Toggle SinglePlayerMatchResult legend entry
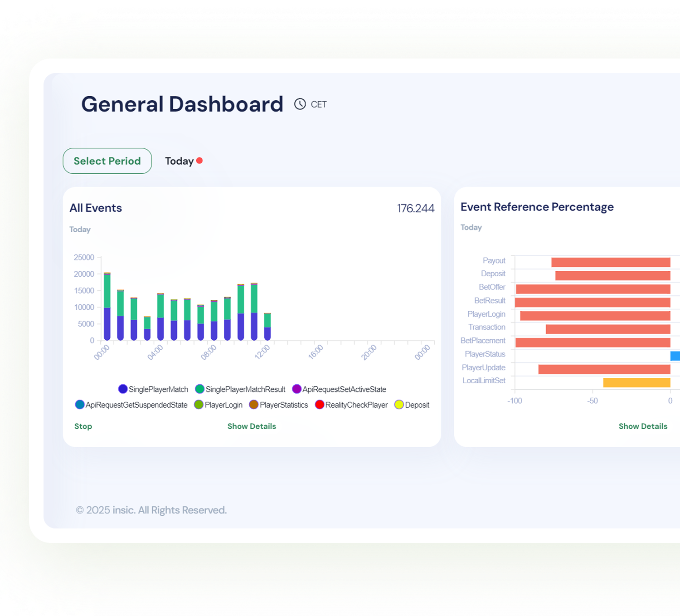The image size is (680, 616). tap(200, 389)
